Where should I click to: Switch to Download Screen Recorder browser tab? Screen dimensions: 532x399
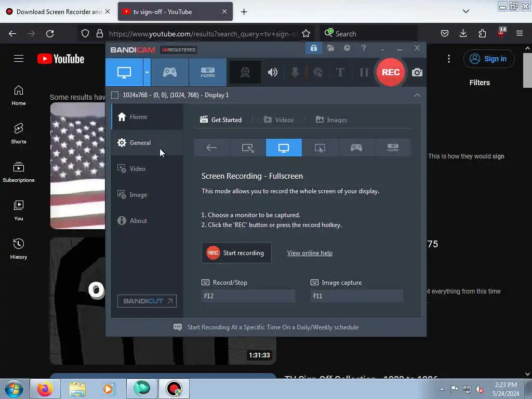point(59,12)
